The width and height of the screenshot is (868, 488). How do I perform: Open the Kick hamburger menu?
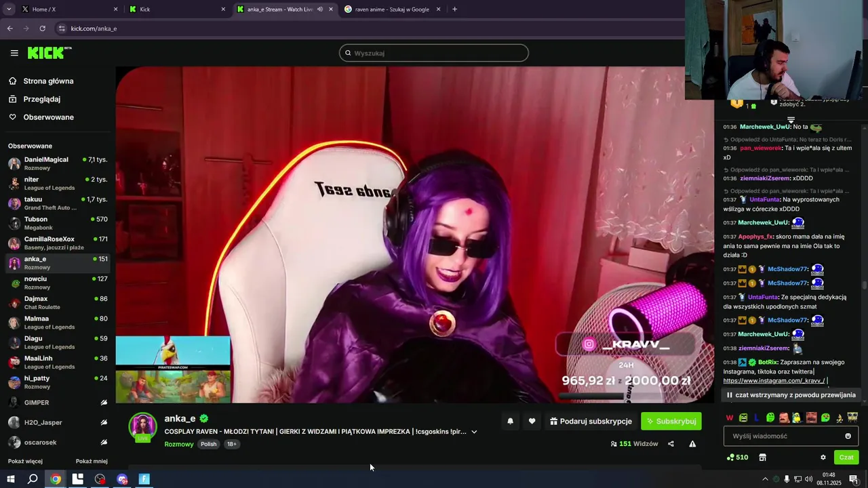coord(14,53)
